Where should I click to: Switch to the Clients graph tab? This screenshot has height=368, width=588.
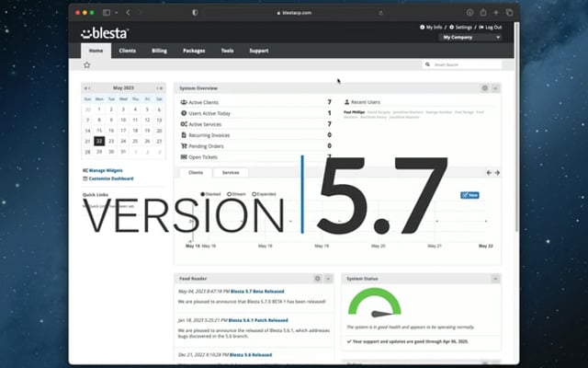[196, 172]
